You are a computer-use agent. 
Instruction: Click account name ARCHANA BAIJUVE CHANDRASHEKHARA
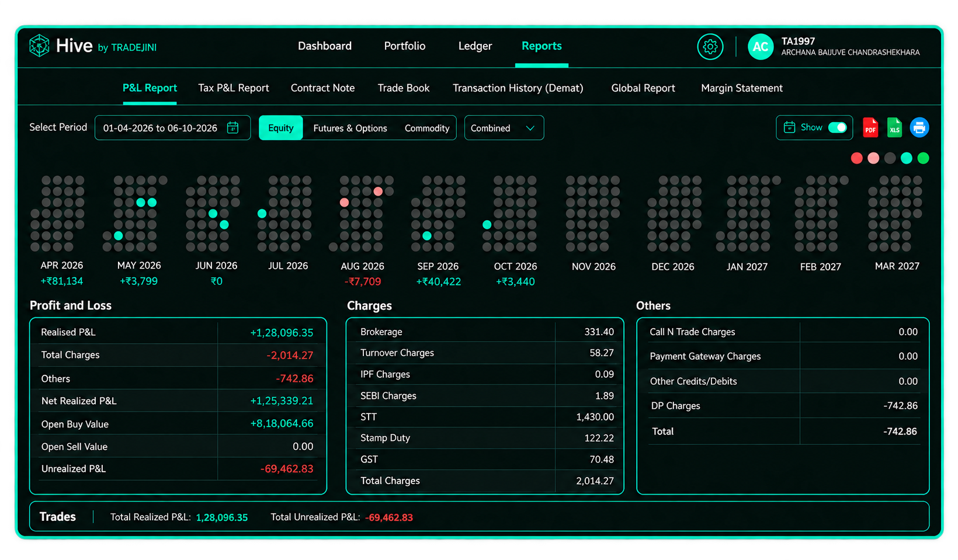pyautogui.click(x=851, y=53)
